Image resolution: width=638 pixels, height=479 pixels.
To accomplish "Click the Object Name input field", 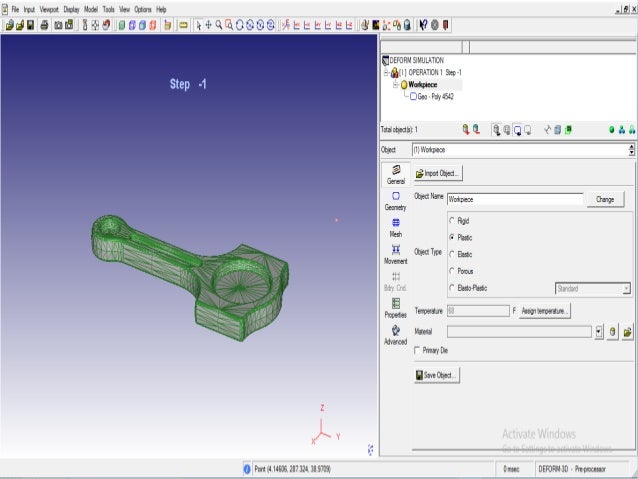I will [515, 199].
